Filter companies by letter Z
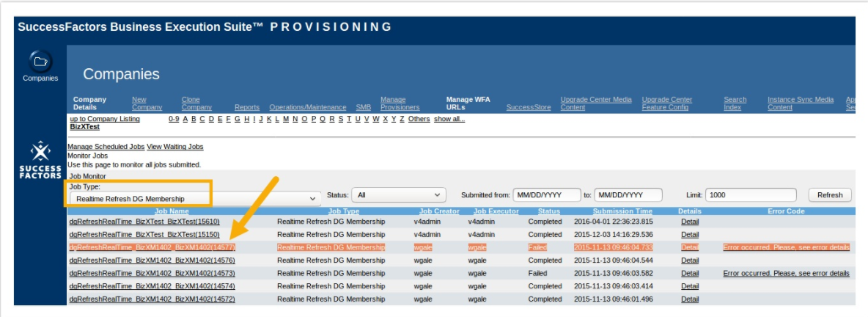 (402, 119)
